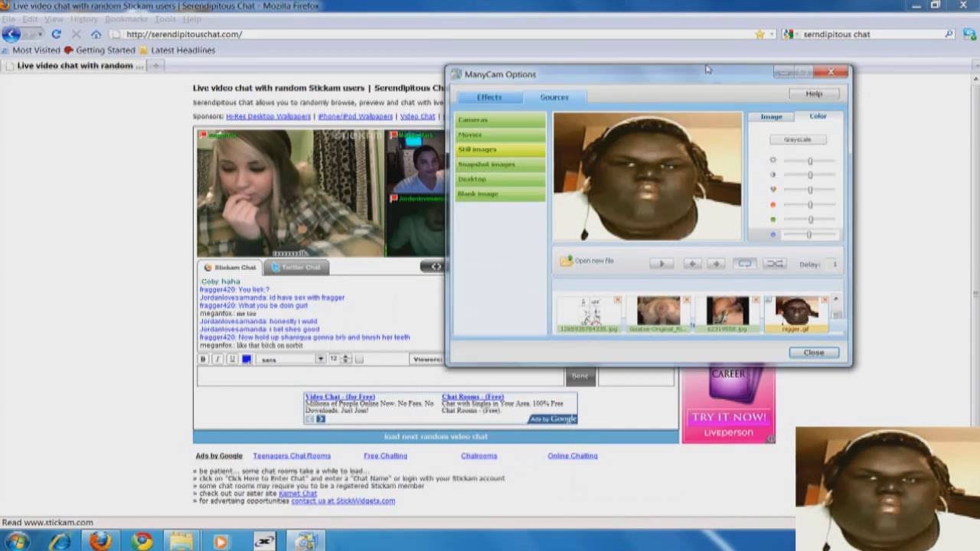Remove the 1288935784335.jpg thumbnail with its red X

617,300
